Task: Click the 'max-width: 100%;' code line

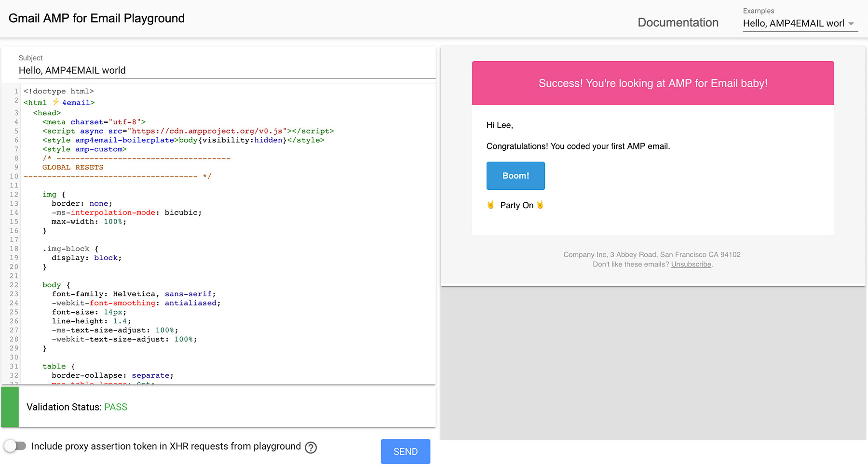Action: [x=89, y=222]
